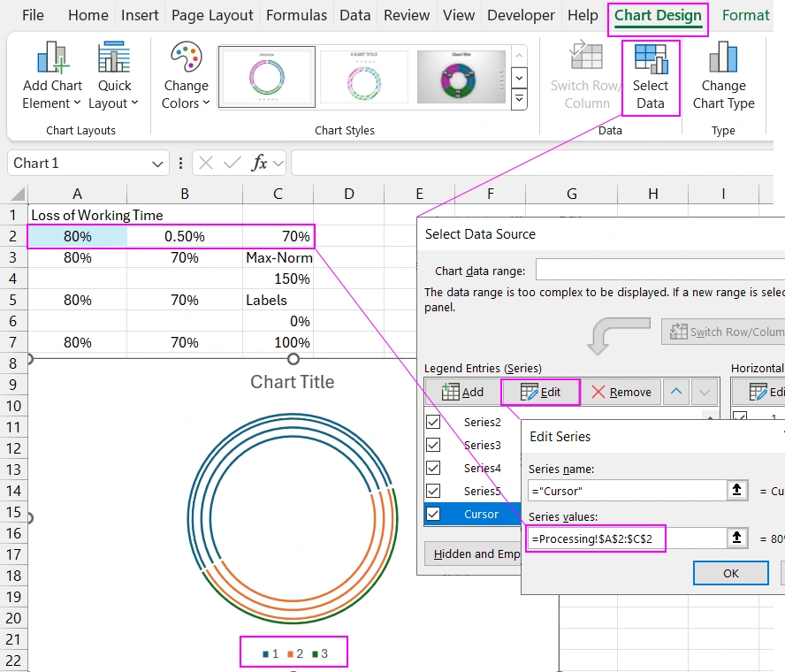Uncheck the Series2 legend entry
Screen dimensions: 785x672
[432, 422]
